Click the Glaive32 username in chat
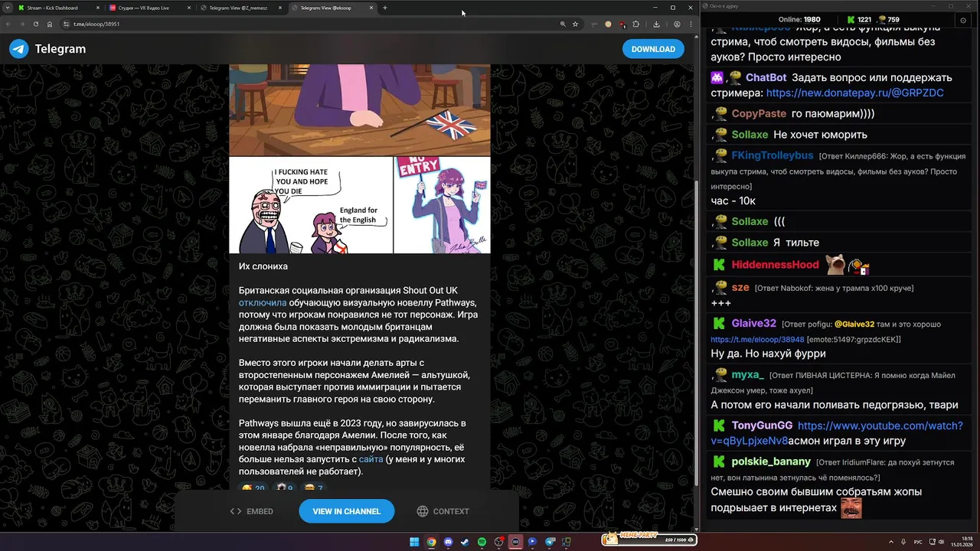 753,324
